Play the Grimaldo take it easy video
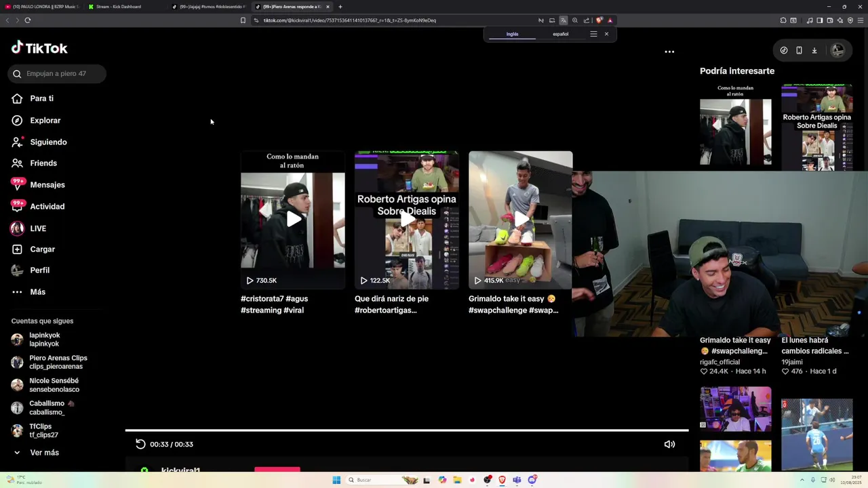Viewport: 868px width, 488px height. click(521, 219)
